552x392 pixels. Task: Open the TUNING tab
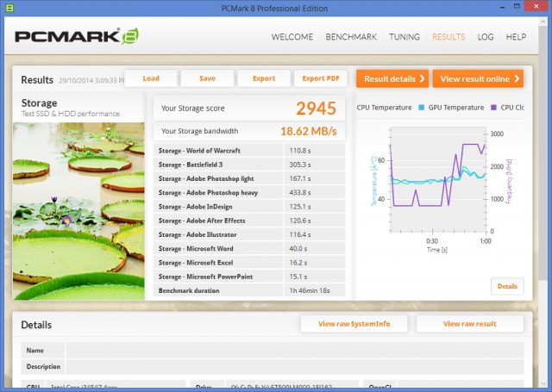[x=405, y=37]
